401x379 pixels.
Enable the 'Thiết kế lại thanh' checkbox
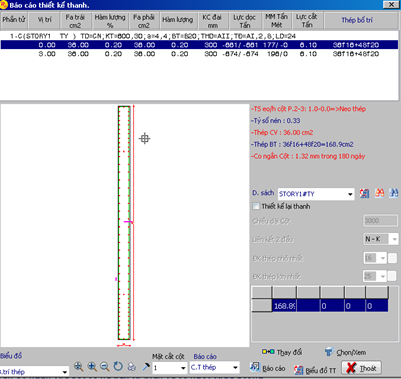point(256,206)
